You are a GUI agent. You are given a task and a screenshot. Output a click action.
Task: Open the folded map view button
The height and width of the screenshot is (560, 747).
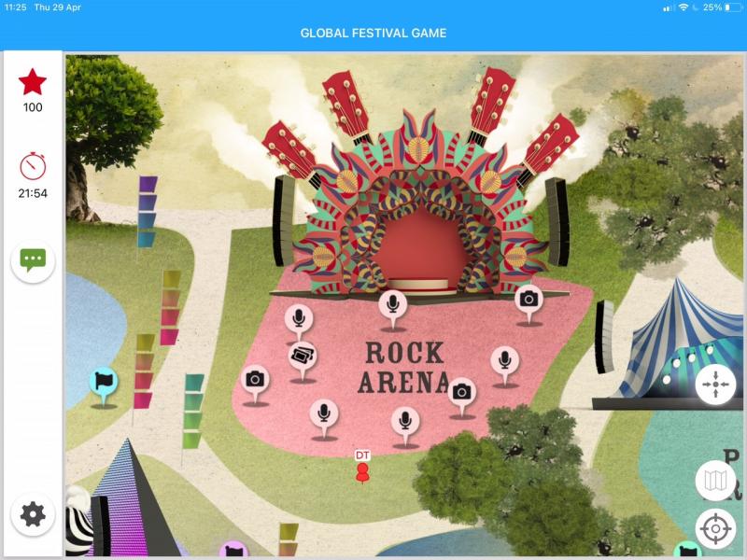(x=715, y=481)
